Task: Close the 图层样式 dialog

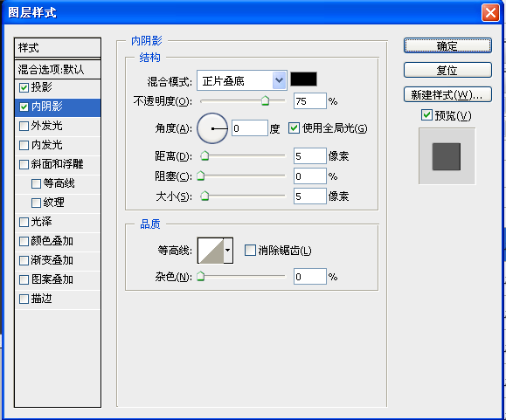Action: pos(490,13)
